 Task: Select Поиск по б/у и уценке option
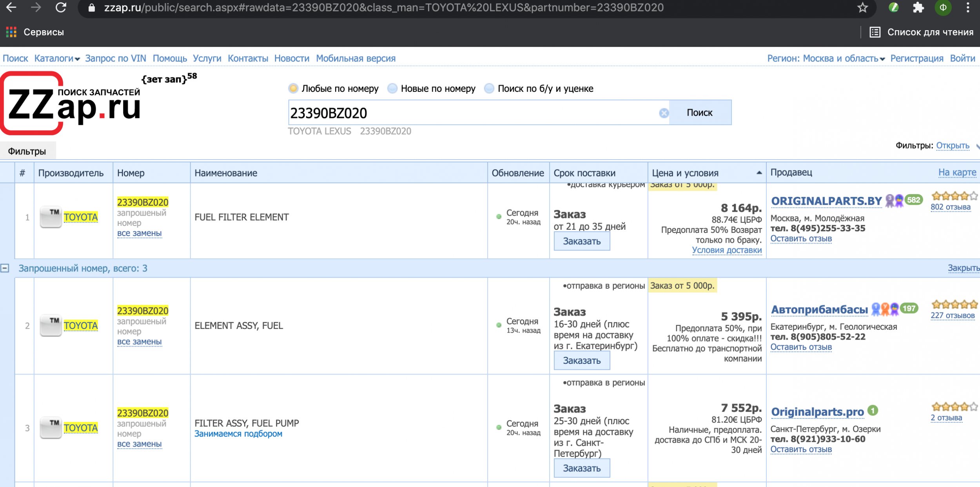[x=489, y=89]
